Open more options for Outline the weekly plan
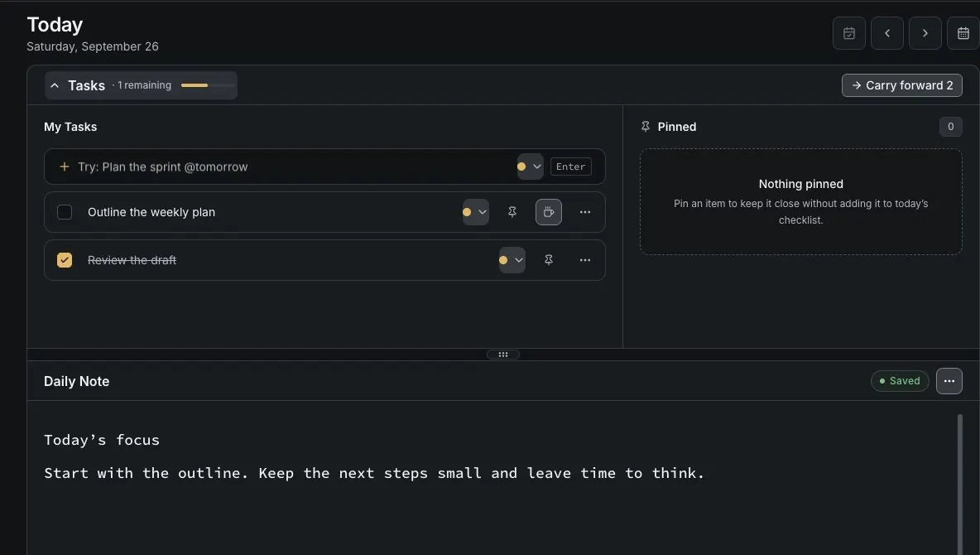 (585, 212)
